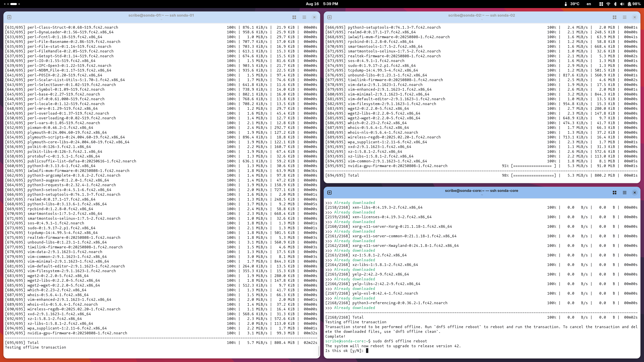Screen dimensions: 644x362
Task: Open new tab in sonda-01 terminal
Action: click(9, 17)
